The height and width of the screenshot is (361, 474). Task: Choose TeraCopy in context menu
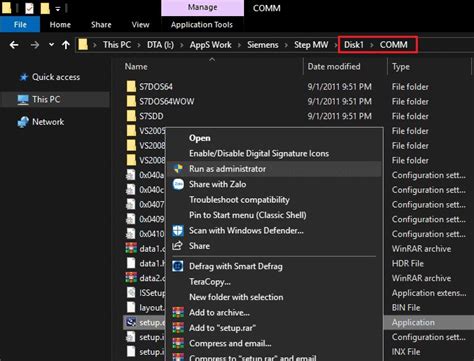tap(210, 282)
